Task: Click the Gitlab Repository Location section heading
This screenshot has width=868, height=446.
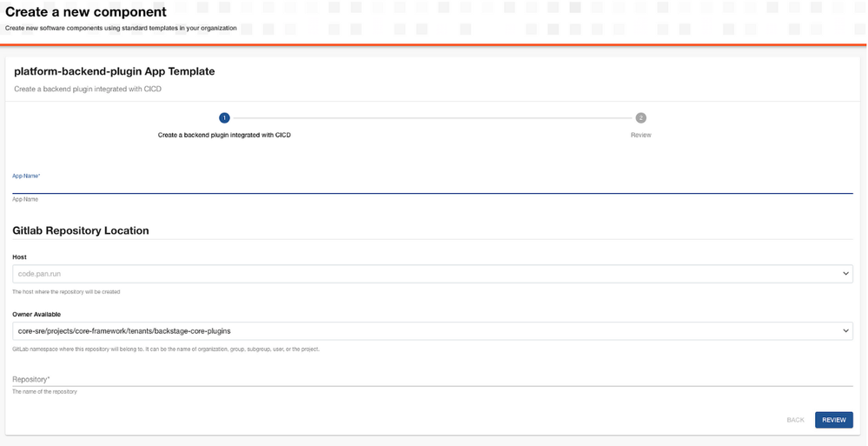Action: (81, 230)
